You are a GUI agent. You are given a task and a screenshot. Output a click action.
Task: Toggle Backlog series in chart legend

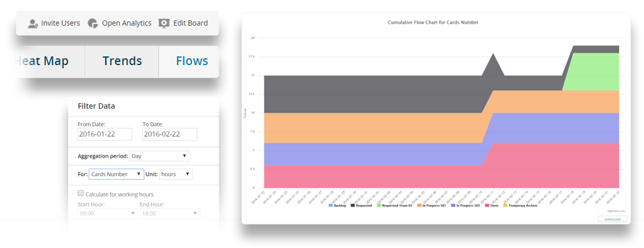[337, 205]
